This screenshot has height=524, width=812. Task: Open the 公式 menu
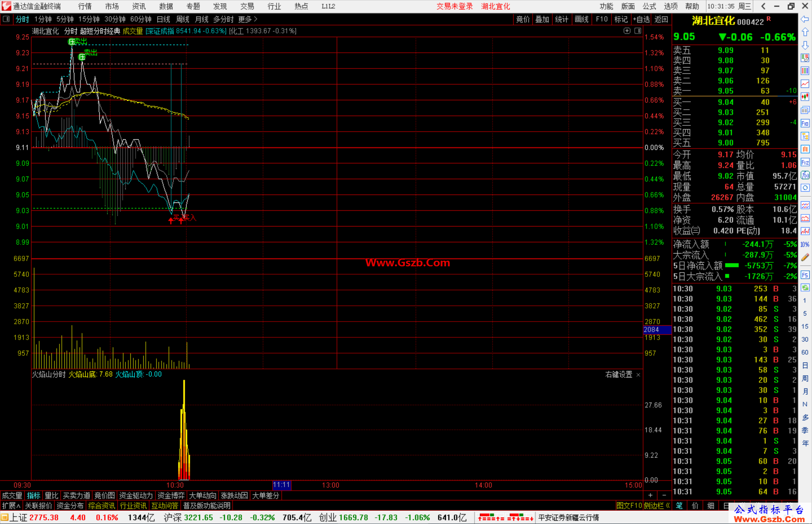tap(649, 6)
